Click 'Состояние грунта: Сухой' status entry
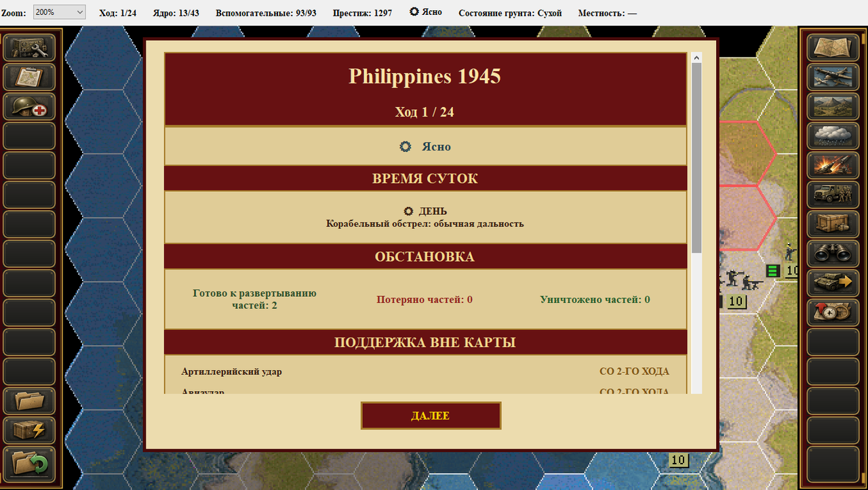 (511, 13)
